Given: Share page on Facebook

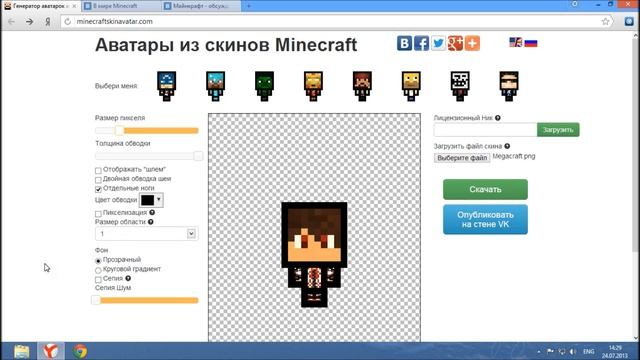Looking at the screenshot, I should [x=421, y=43].
